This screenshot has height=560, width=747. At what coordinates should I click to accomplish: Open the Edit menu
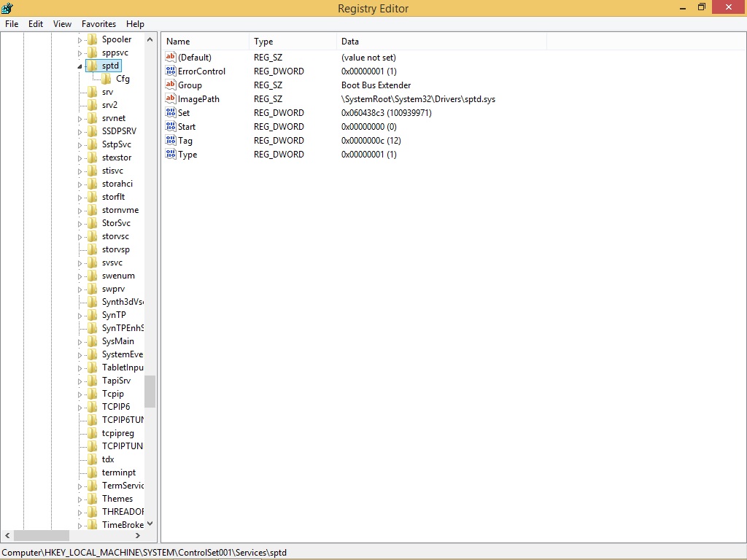point(36,24)
